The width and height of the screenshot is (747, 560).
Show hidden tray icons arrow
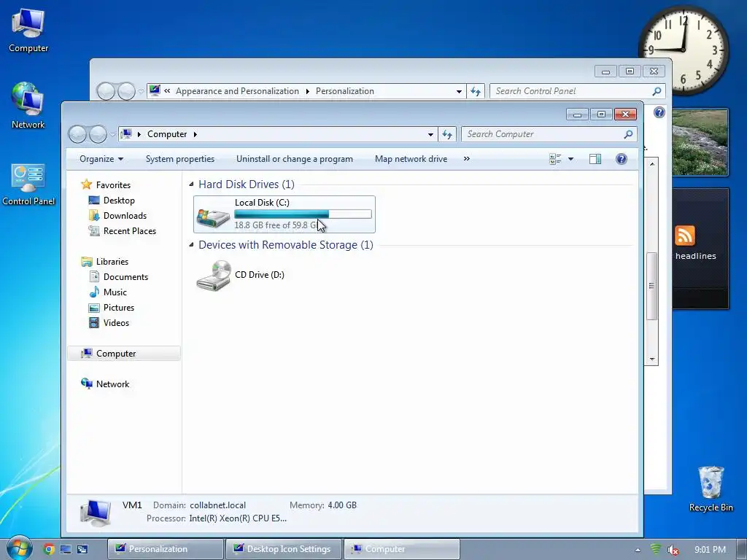(x=638, y=550)
